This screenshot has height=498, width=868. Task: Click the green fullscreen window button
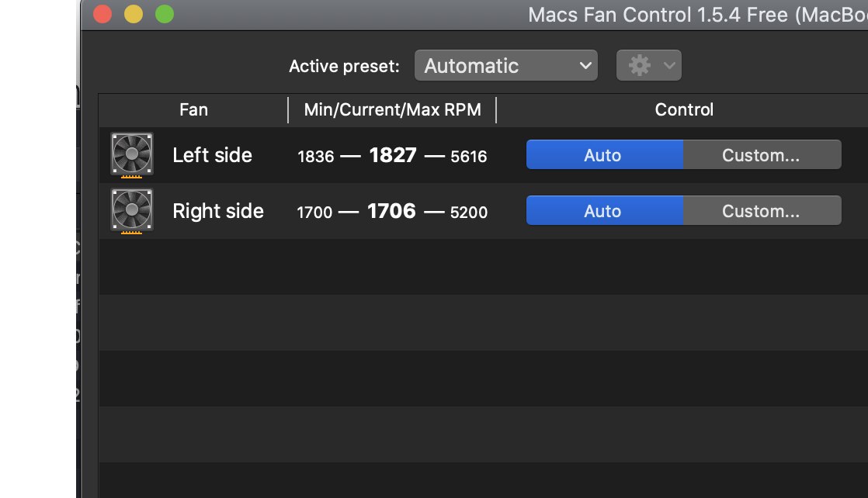(165, 14)
